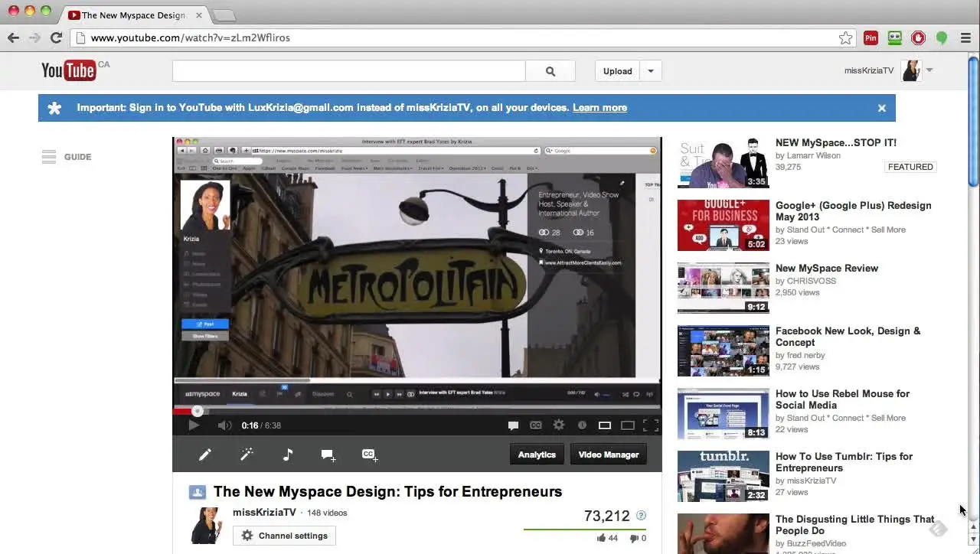980x554 pixels.
Task: Open the Upload dropdown arrow
Action: pyautogui.click(x=651, y=71)
